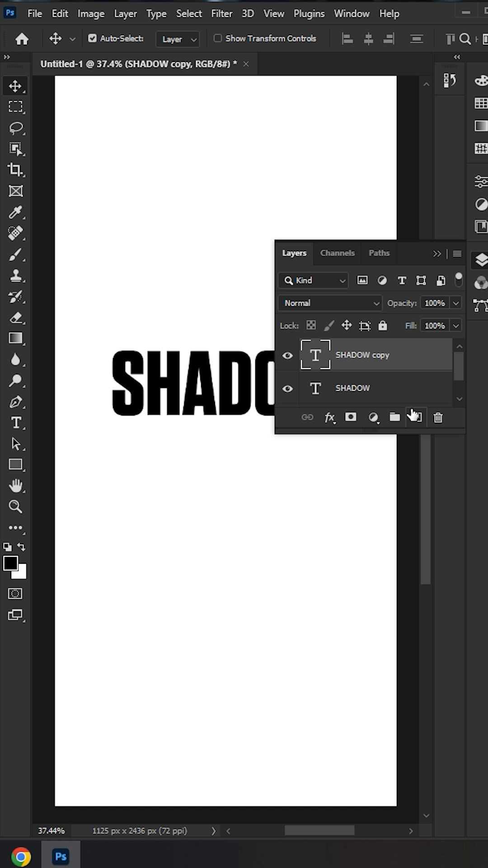
Task: Open the Filter menu
Action: [222, 14]
